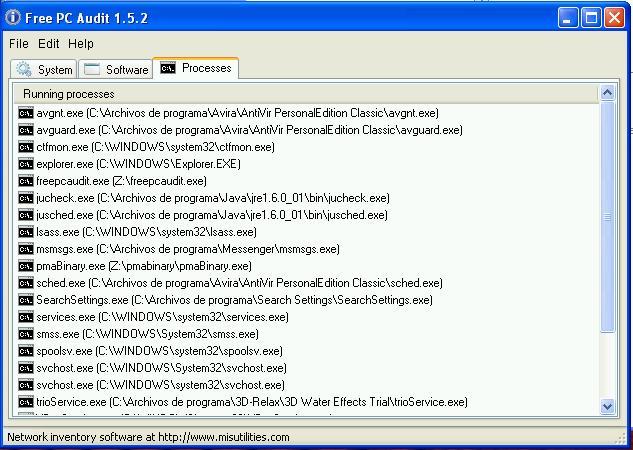The height and width of the screenshot is (450, 633).
Task: Open the File menu
Action: [19, 44]
